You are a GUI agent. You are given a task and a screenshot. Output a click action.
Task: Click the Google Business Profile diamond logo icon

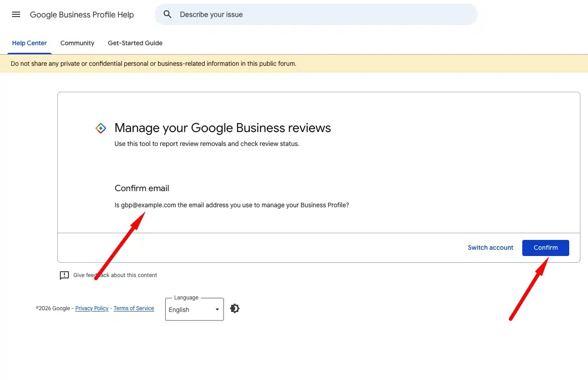point(101,128)
